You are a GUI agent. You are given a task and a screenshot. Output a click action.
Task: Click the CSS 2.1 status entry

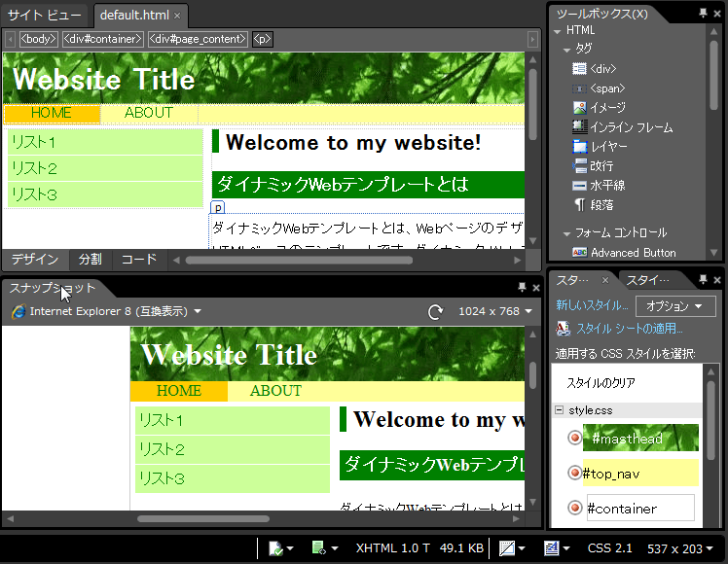(x=609, y=548)
